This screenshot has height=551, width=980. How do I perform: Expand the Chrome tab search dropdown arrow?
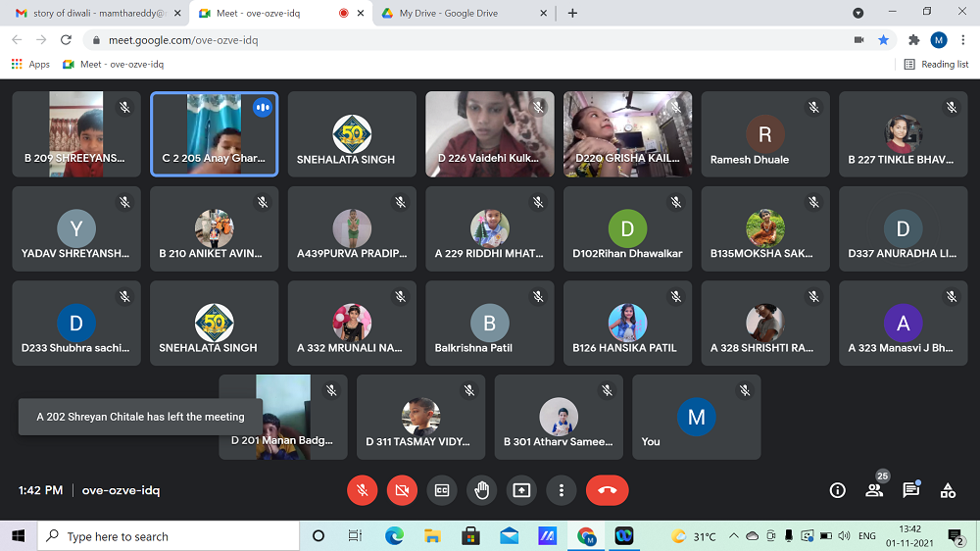click(x=858, y=13)
